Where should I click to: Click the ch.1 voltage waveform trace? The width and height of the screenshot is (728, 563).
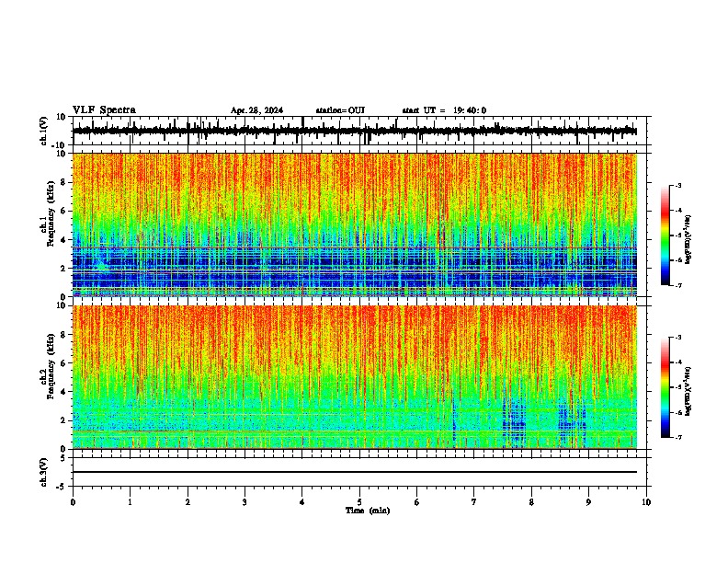[x=355, y=131]
